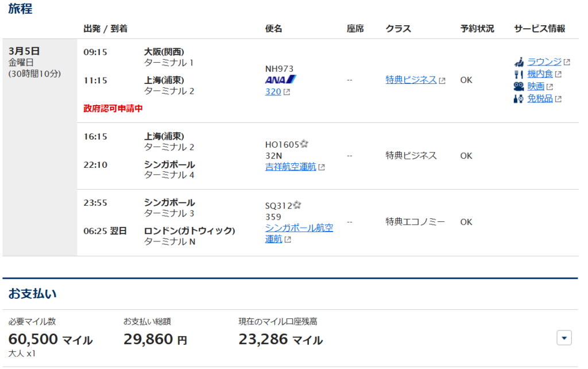Click the duty-free bottle icon

tap(519, 99)
